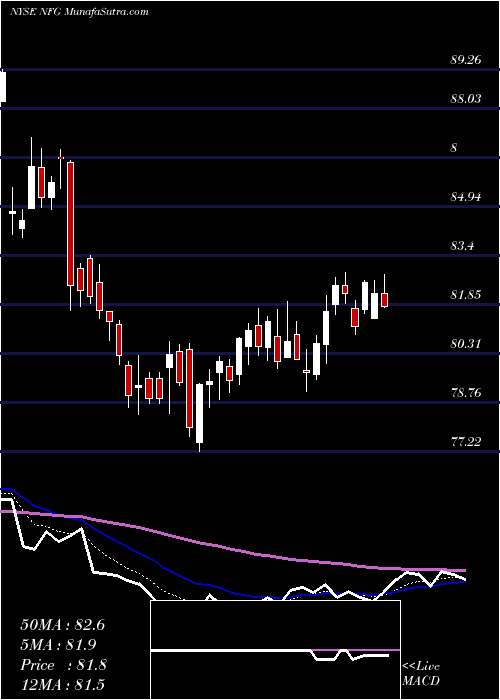Click the 50MA : 82.6 readout
The image size is (500, 700).
click(62, 625)
